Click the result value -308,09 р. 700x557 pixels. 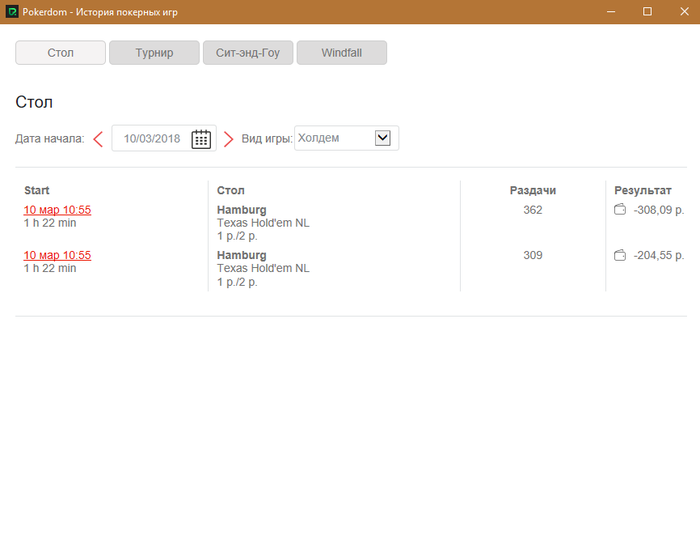658,210
